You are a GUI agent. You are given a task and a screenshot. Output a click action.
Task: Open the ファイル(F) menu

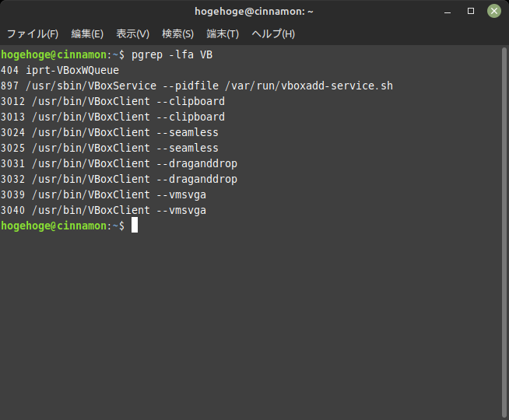click(33, 33)
